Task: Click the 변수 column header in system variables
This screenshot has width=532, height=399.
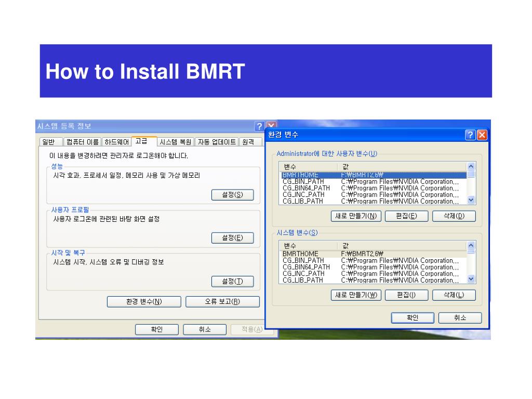Action: 309,246
